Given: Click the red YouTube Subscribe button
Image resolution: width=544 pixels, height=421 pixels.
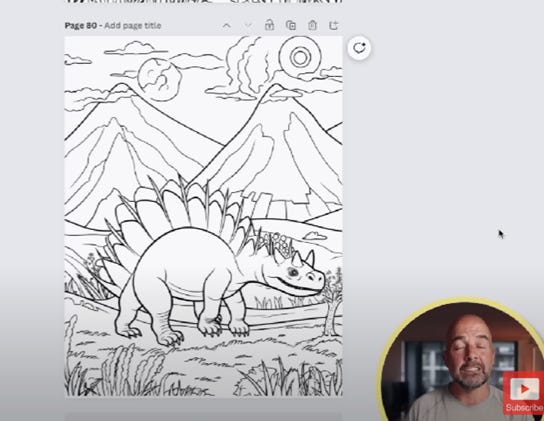Looking at the screenshot, I should point(524,393).
